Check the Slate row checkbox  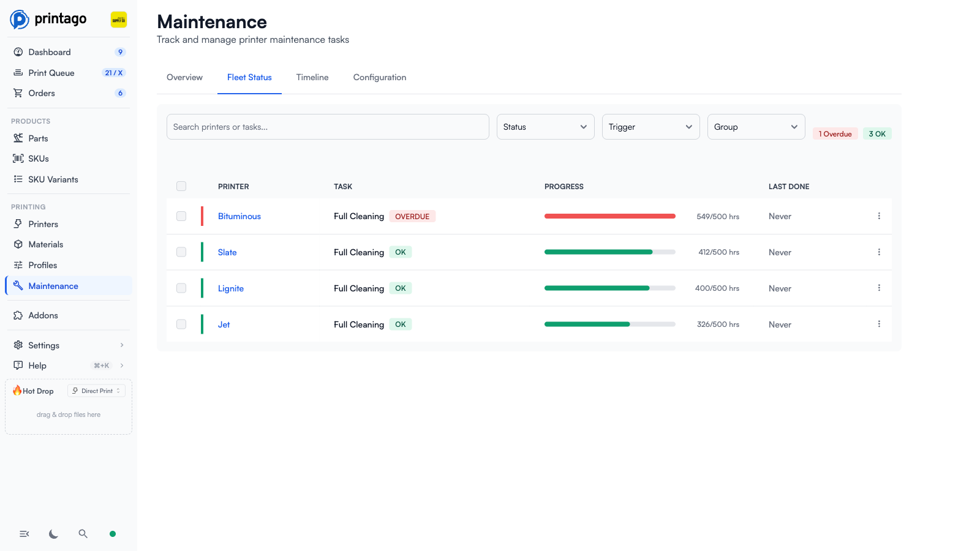coord(181,252)
